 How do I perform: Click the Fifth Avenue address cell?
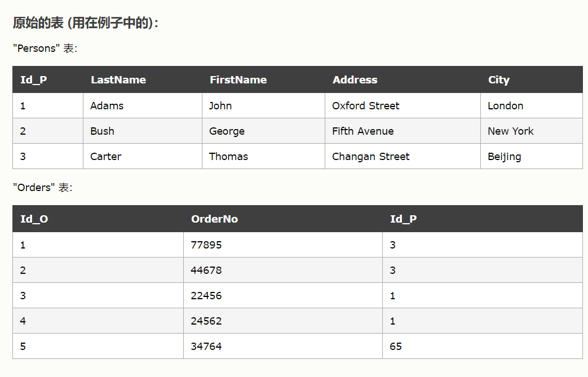point(363,131)
